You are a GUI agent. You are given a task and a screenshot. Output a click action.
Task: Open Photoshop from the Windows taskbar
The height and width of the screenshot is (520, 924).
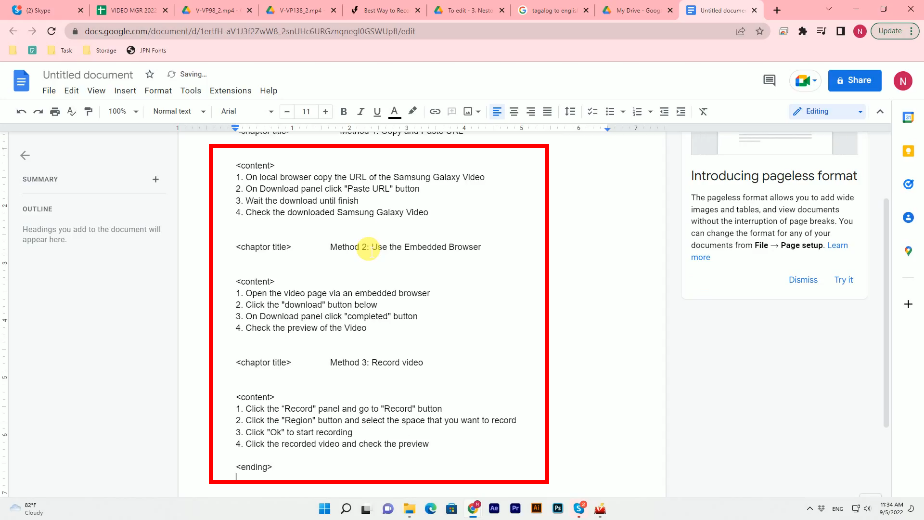(x=557, y=509)
